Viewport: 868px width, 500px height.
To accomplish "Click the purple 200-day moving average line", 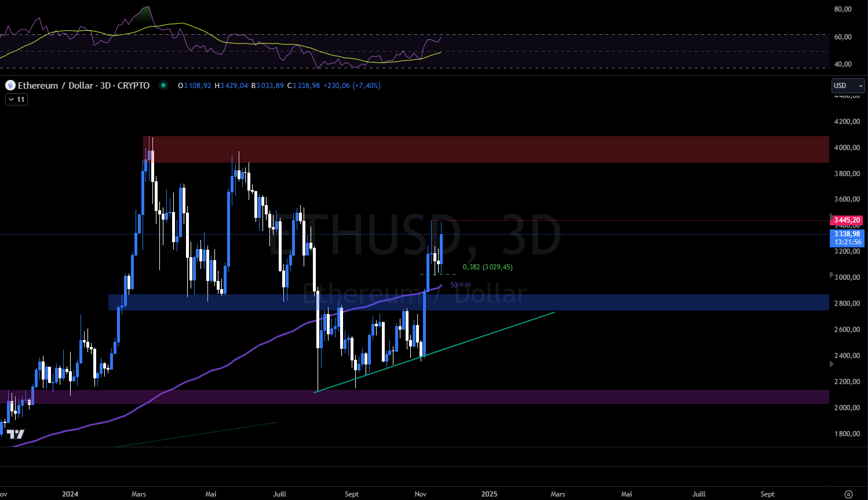I will [261, 345].
